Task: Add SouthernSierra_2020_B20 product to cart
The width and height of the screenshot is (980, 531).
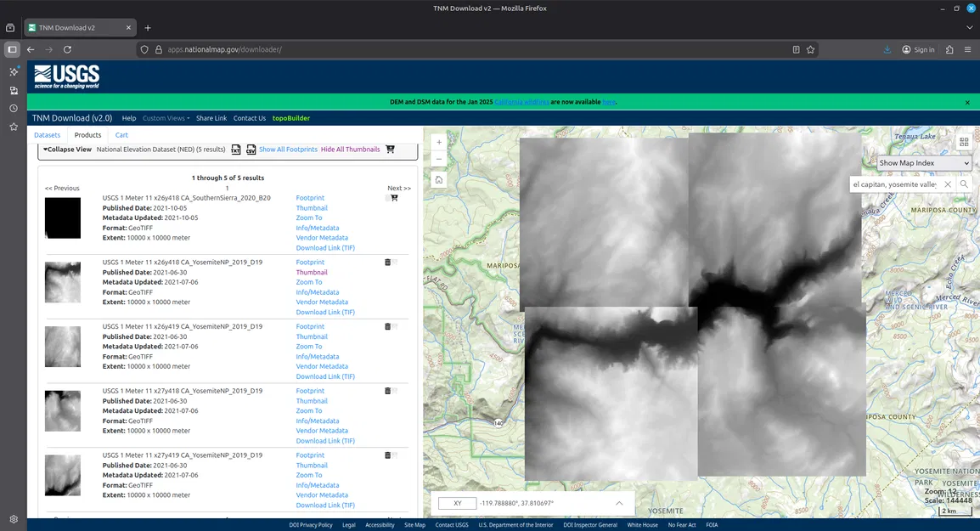Action: click(x=394, y=198)
